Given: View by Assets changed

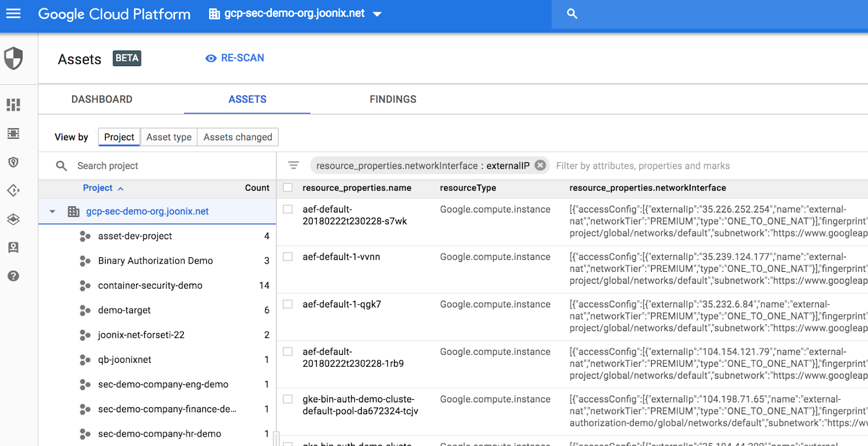Looking at the screenshot, I should tap(238, 137).
